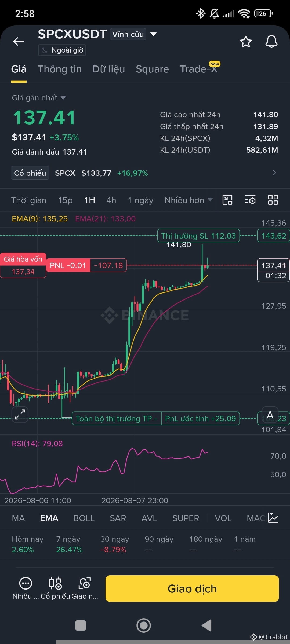Switch to the Thông tin tab
The width and height of the screenshot is (290, 644).
(x=60, y=69)
